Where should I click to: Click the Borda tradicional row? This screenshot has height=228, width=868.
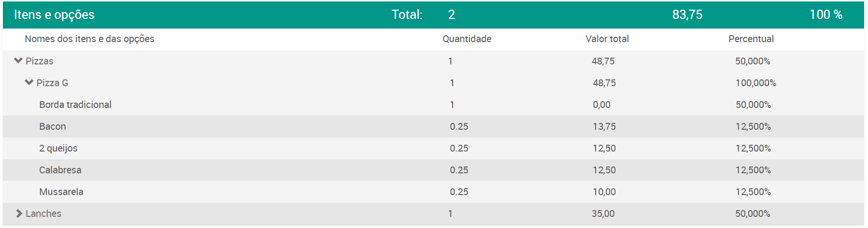[x=433, y=105]
